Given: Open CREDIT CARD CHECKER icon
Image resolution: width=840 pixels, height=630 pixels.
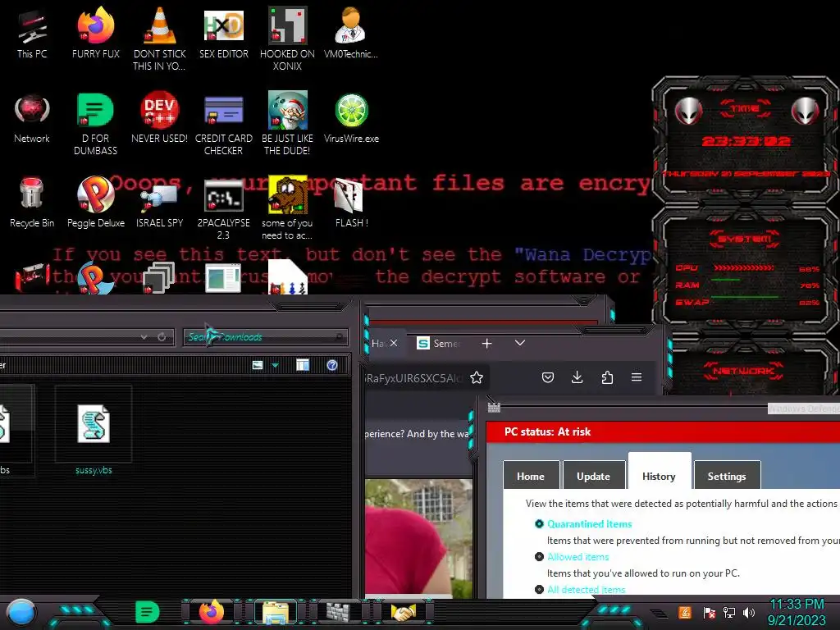Looking at the screenshot, I should 223,123.
